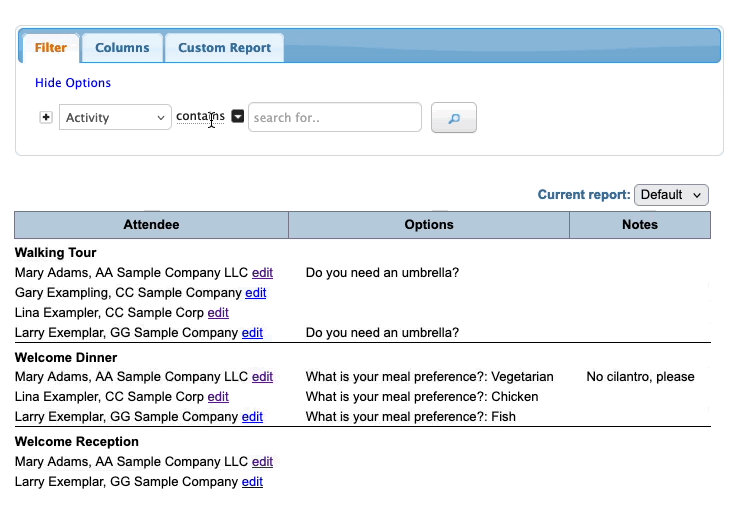Click into the 'search for..' field
The width and height of the screenshot is (738, 516).
click(x=334, y=118)
